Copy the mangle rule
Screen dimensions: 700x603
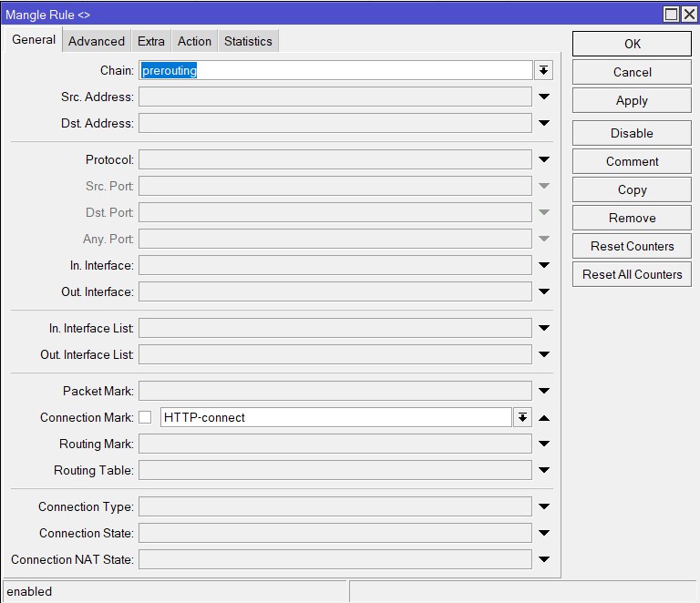tap(632, 189)
